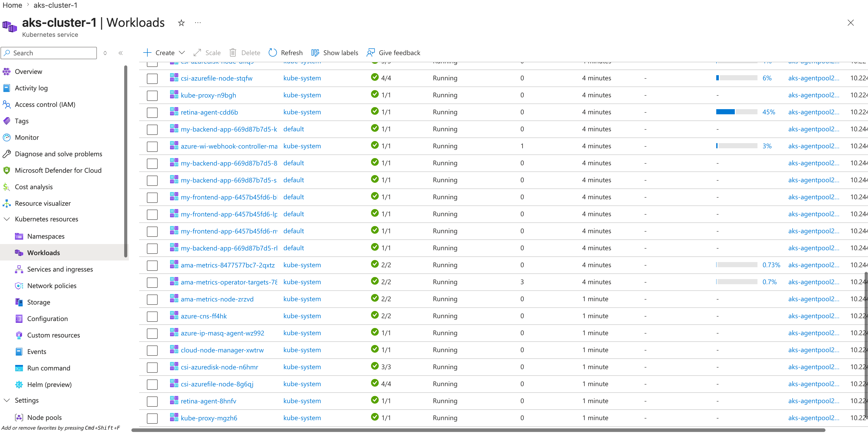This screenshot has height=433, width=868.
Task: Open the Create dropdown menu
Action: [164, 53]
